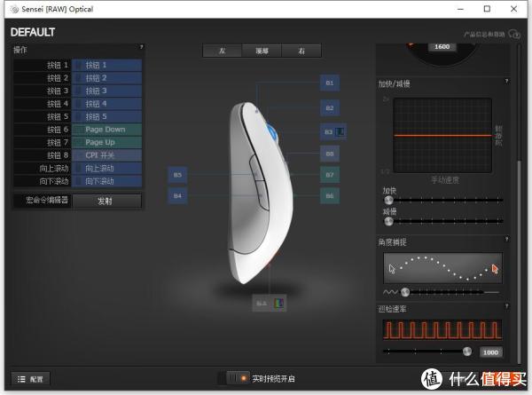Click the 1000 polling rate value field
532x395 pixels.
490,352
